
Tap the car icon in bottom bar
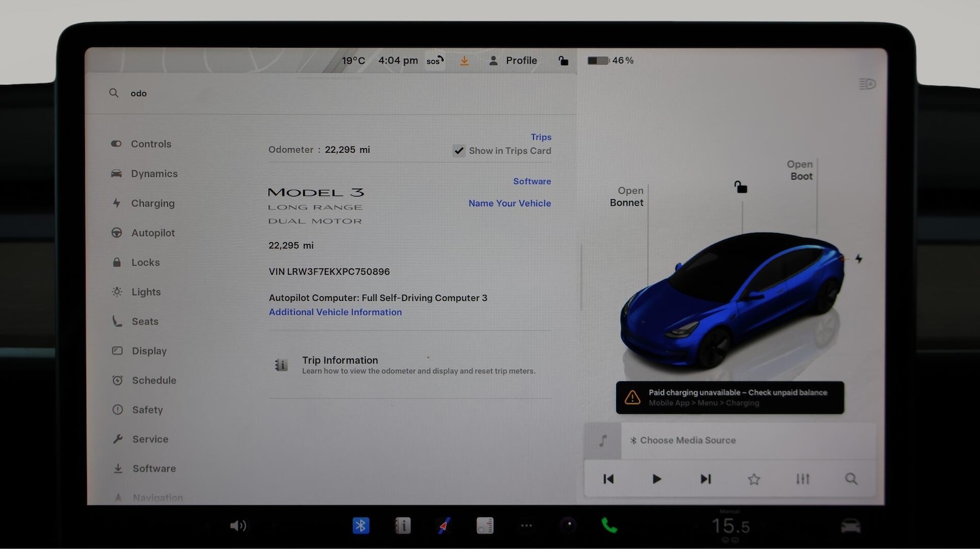click(x=851, y=526)
